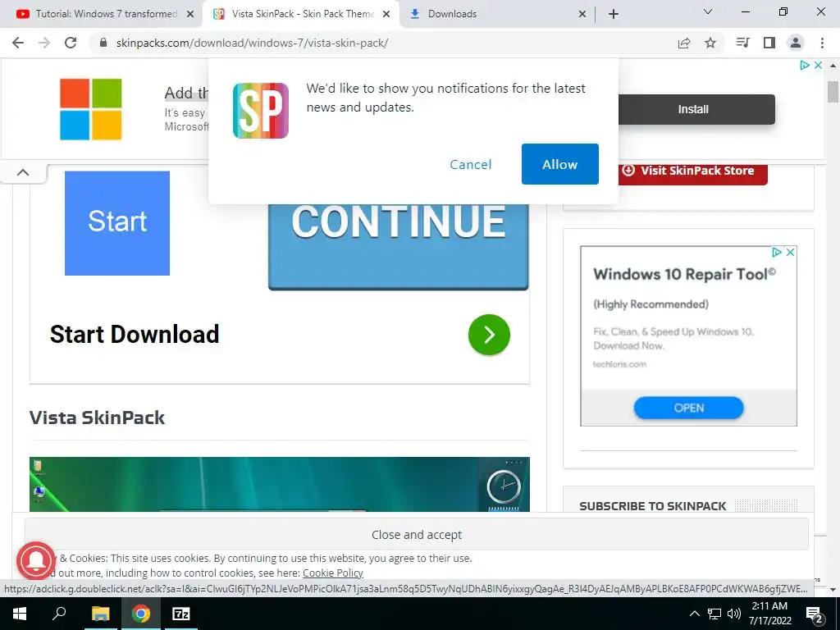Click the padlock site info icon
This screenshot has width=840, height=630.
pyautogui.click(x=103, y=43)
